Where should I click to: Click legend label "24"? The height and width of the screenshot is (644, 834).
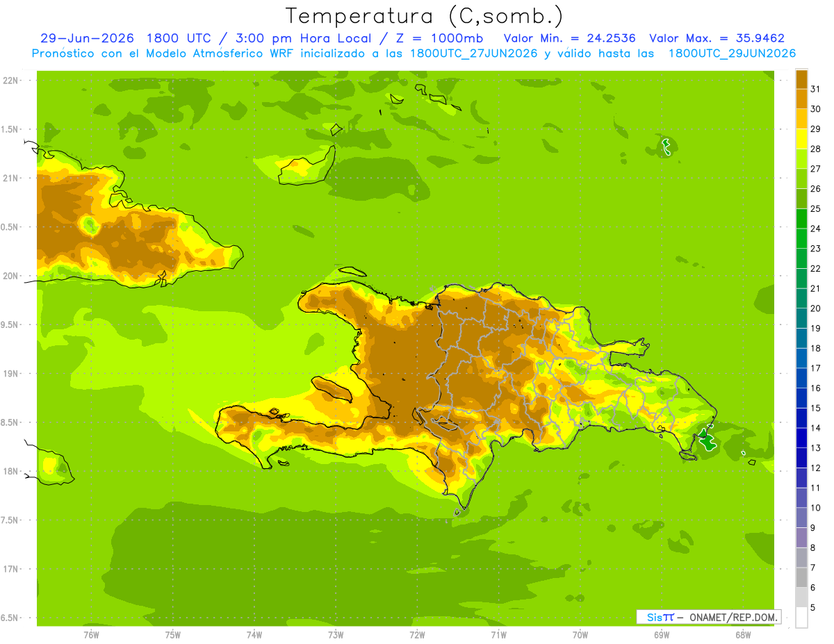(x=815, y=229)
